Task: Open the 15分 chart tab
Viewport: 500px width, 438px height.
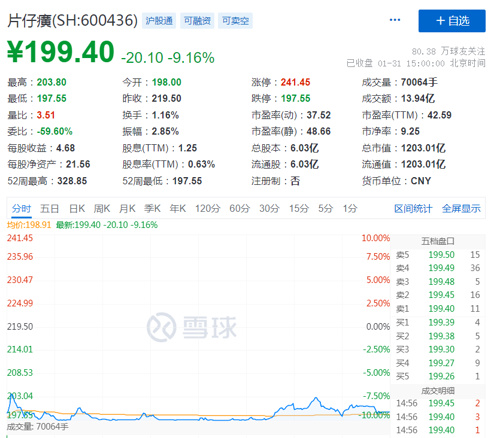Action: tap(299, 209)
